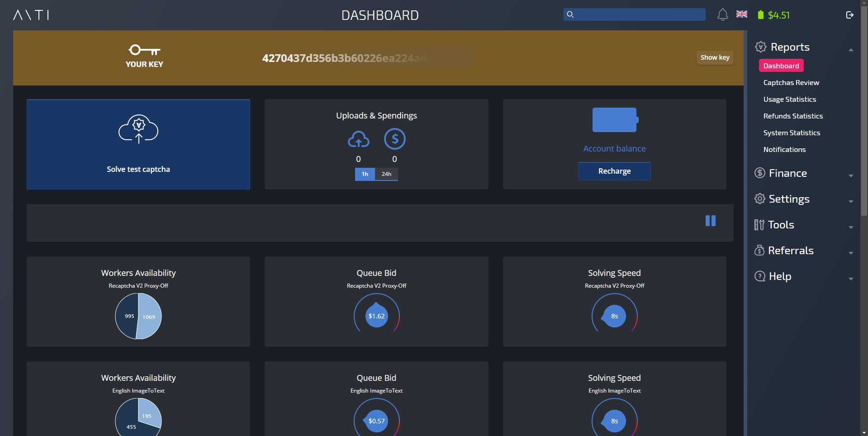Click the green battery balance icon in header

(x=760, y=15)
